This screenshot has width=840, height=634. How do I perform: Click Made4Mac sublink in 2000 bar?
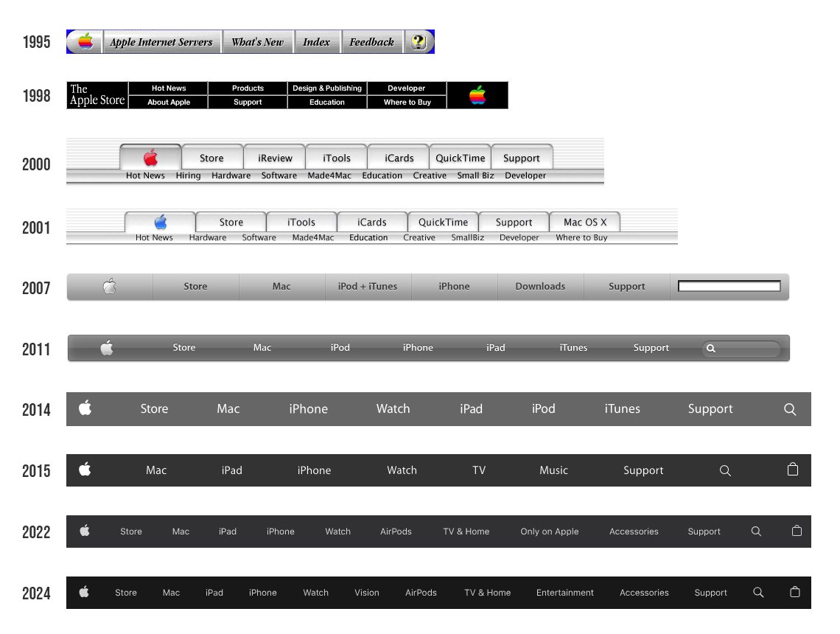pyautogui.click(x=329, y=175)
